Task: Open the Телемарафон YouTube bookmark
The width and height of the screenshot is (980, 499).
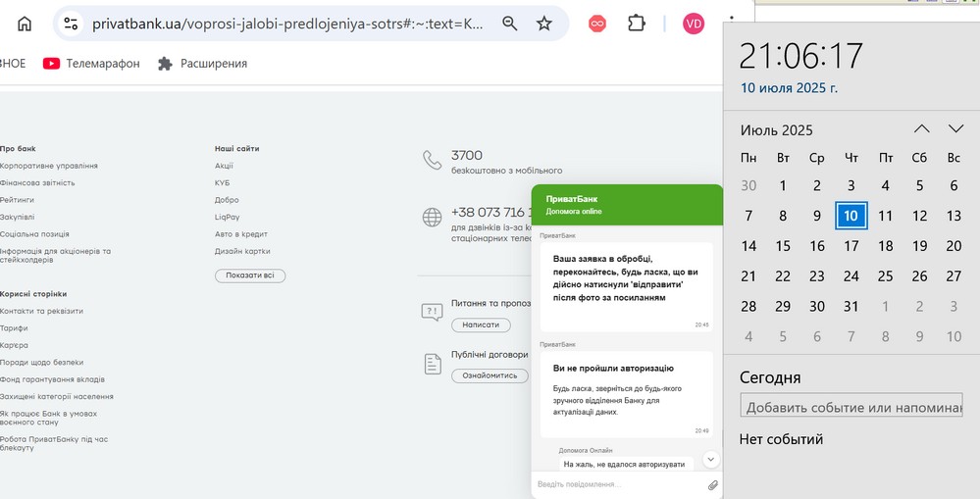Action: coord(91,63)
